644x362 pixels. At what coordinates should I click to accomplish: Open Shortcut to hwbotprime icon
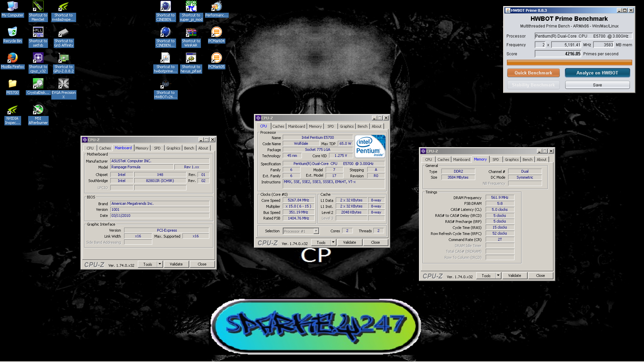(x=165, y=63)
